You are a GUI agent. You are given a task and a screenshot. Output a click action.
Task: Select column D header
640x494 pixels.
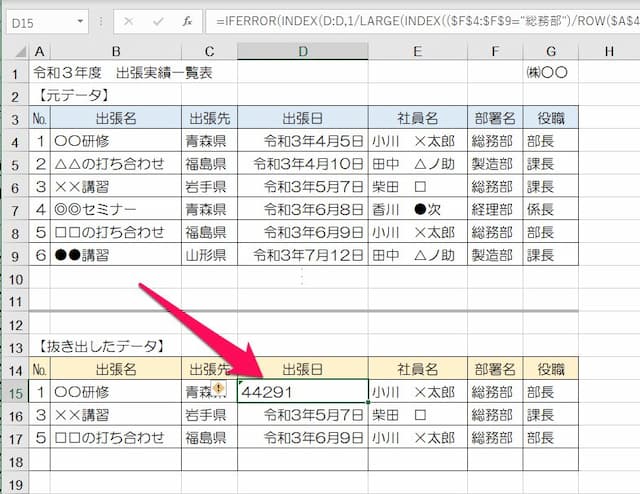point(303,52)
